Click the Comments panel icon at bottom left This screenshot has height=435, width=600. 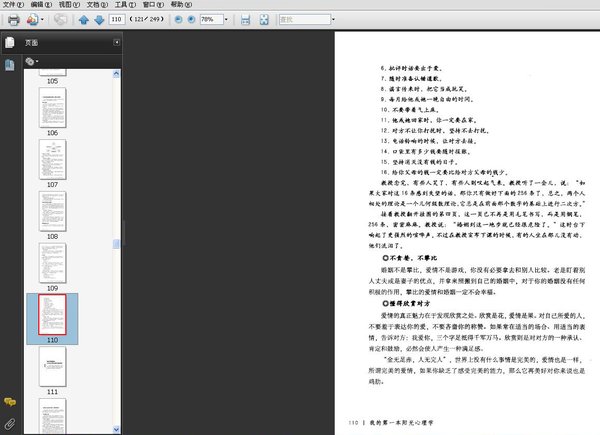(x=10, y=401)
